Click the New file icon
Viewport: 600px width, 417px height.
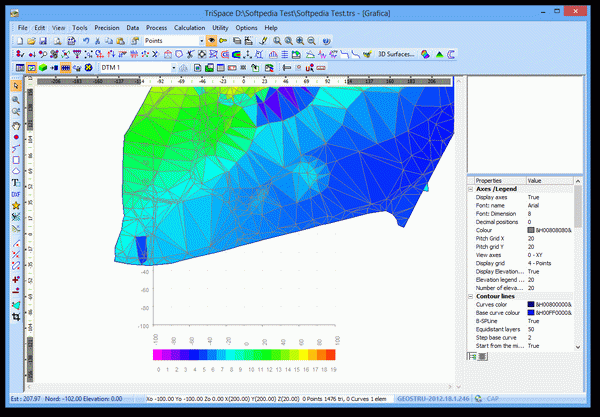[20, 40]
